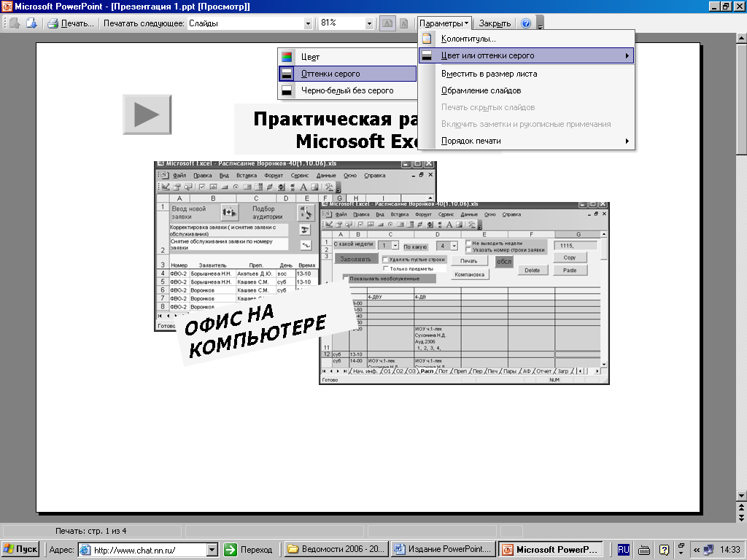This screenshot has height=560, width=747.
Task: Go to next page in print preview
Action: (31, 23)
